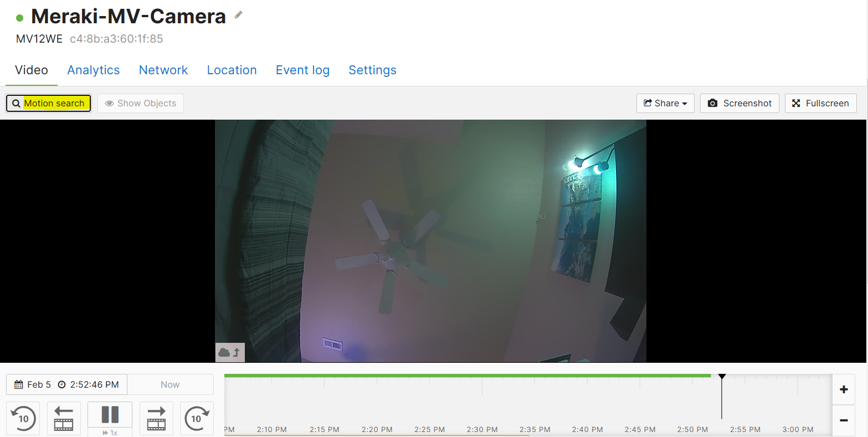Viewport: 868px width, 437px height.
Task: Seek timeline to 2:30 PM
Action: tap(482, 429)
